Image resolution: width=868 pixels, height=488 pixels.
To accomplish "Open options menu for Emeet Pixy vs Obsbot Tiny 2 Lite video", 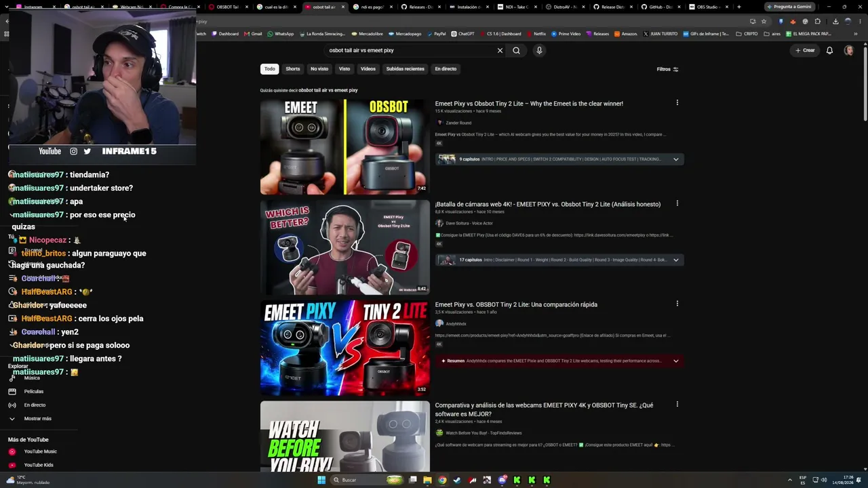I will [677, 103].
